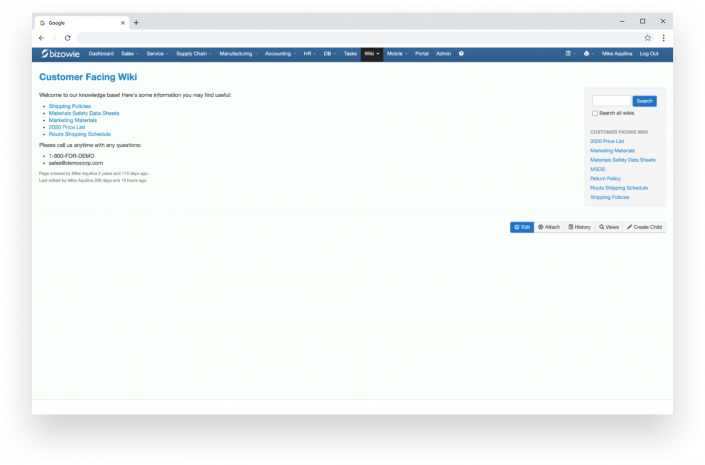Click Log Out in the navbar

(649, 54)
